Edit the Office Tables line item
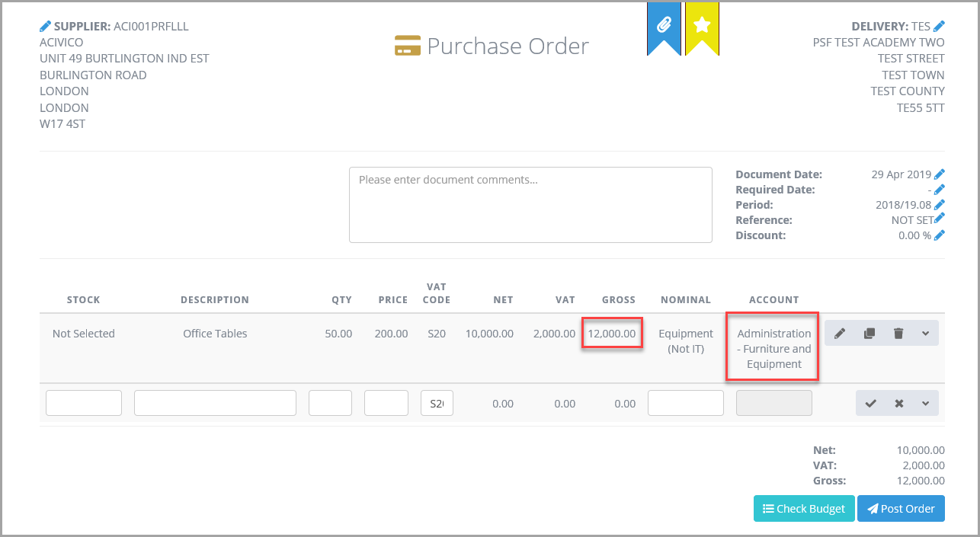 pyautogui.click(x=840, y=334)
